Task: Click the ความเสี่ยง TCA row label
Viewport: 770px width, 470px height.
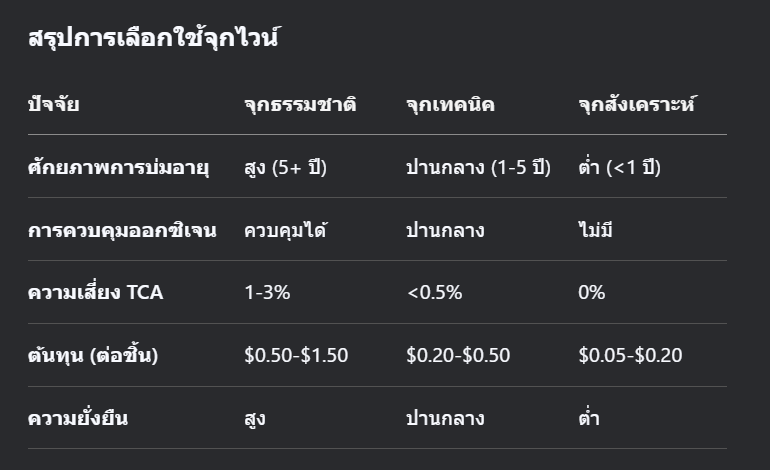Action: click(95, 293)
